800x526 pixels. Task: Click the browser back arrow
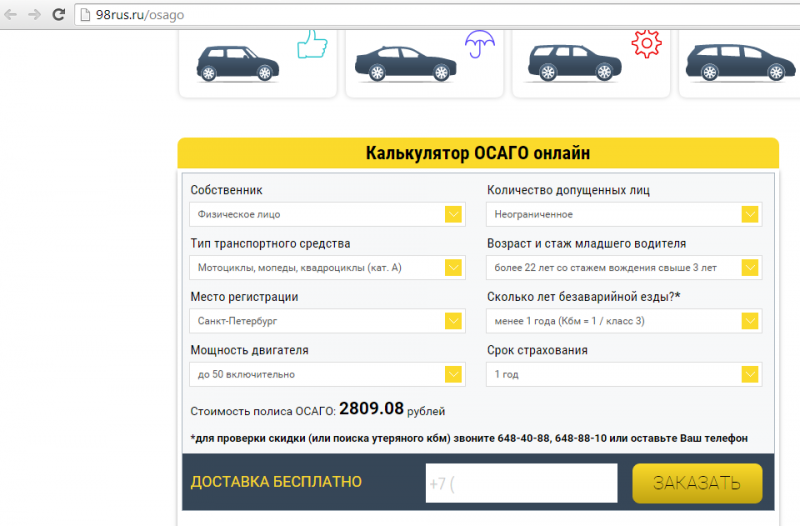click(x=11, y=14)
